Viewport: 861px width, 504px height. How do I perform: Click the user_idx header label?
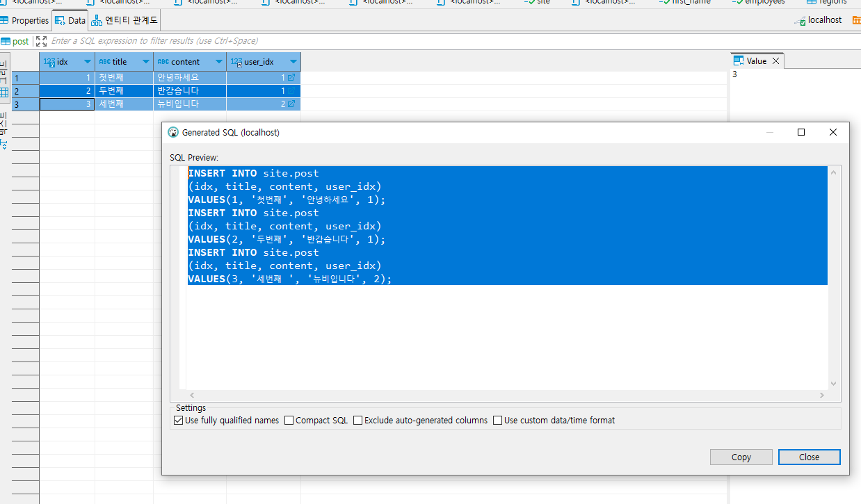tap(259, 62)
